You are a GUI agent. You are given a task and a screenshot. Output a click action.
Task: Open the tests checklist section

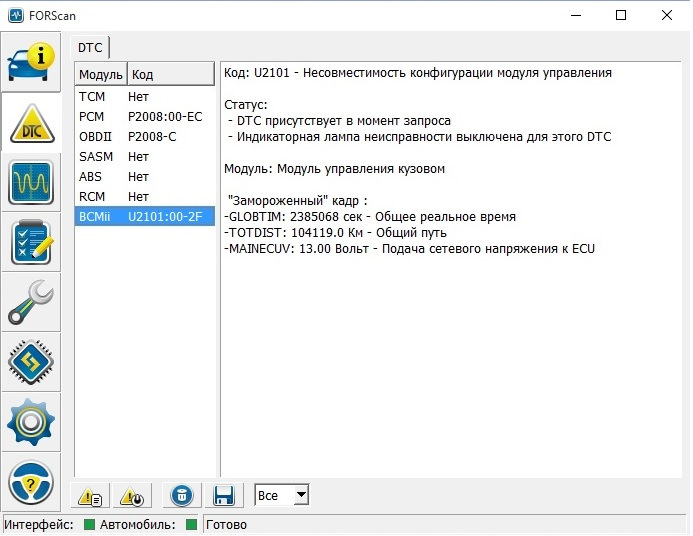click(x=31, y=243)
